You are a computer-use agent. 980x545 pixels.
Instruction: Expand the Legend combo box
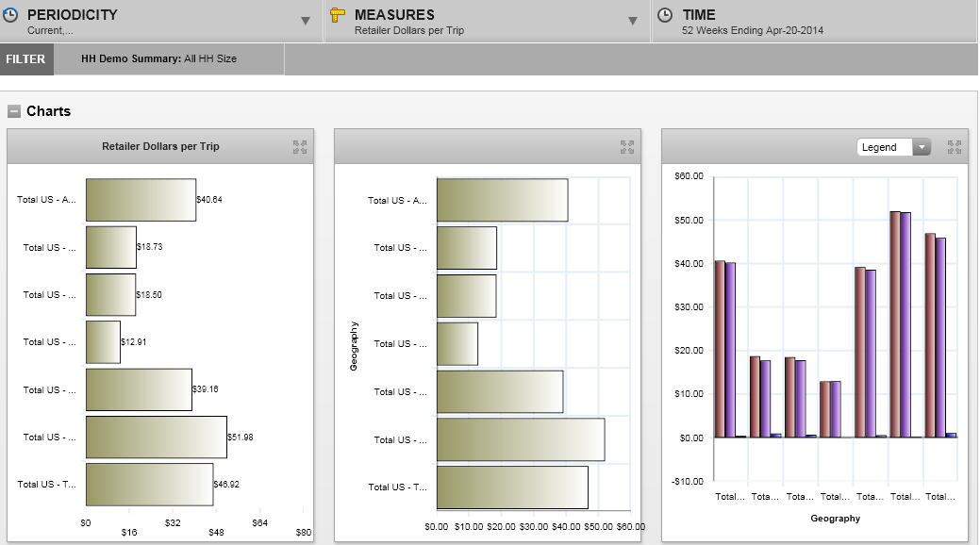(921, 147)
